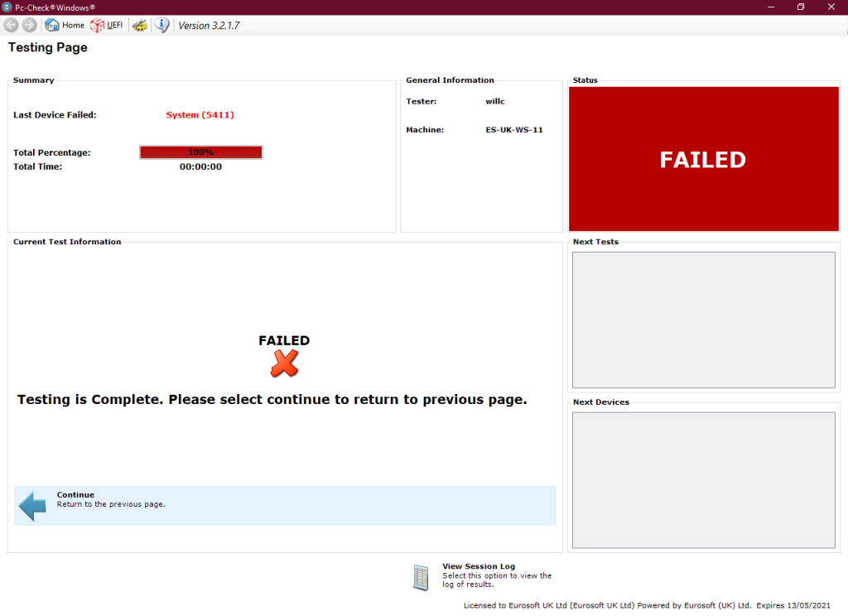Click the large blue Continue arrow
This screenshot has height=616, width=848.
click(x=31, y=505)
